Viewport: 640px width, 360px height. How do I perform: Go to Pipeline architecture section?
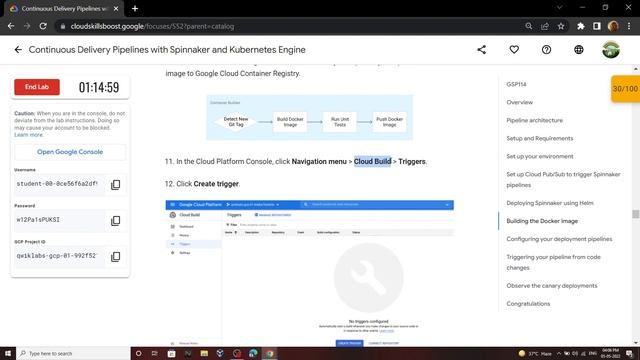535,120
